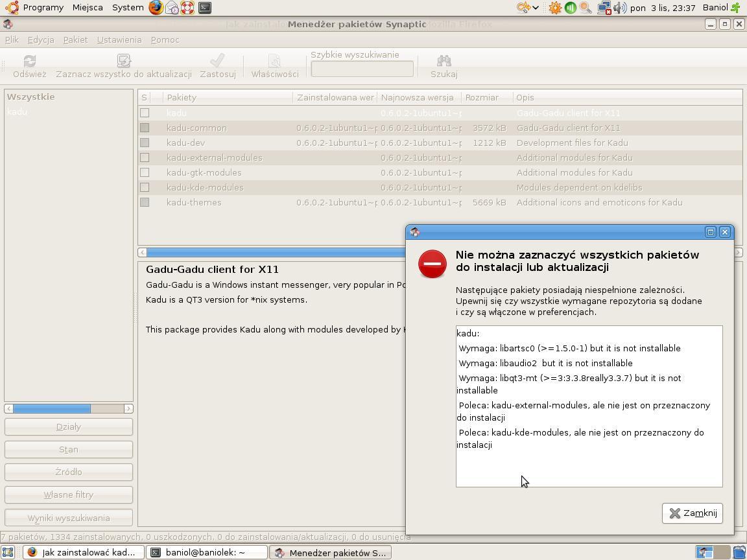The height and width of the screenshot is (560, 747).
Task: Click the Synaptic window title icon
Action: pos(8,24)
